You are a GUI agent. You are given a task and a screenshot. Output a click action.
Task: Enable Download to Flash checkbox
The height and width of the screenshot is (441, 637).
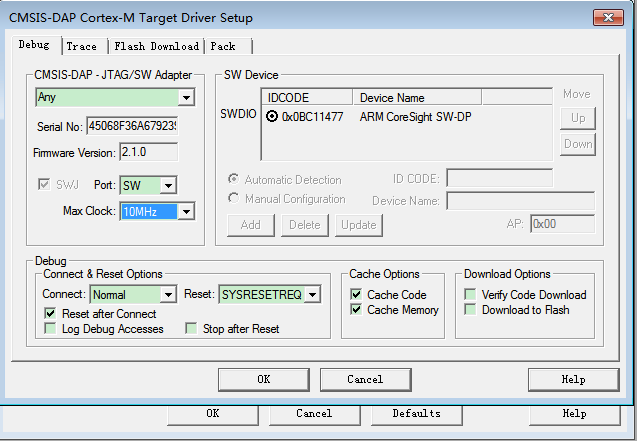[x=470, y=310]
